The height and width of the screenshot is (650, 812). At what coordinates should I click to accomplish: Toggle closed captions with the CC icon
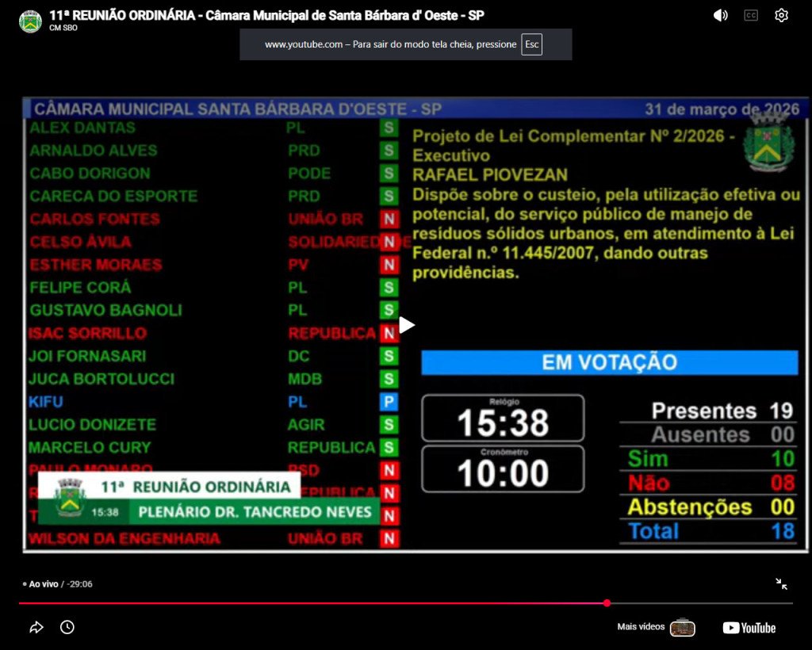pos(751,15)
